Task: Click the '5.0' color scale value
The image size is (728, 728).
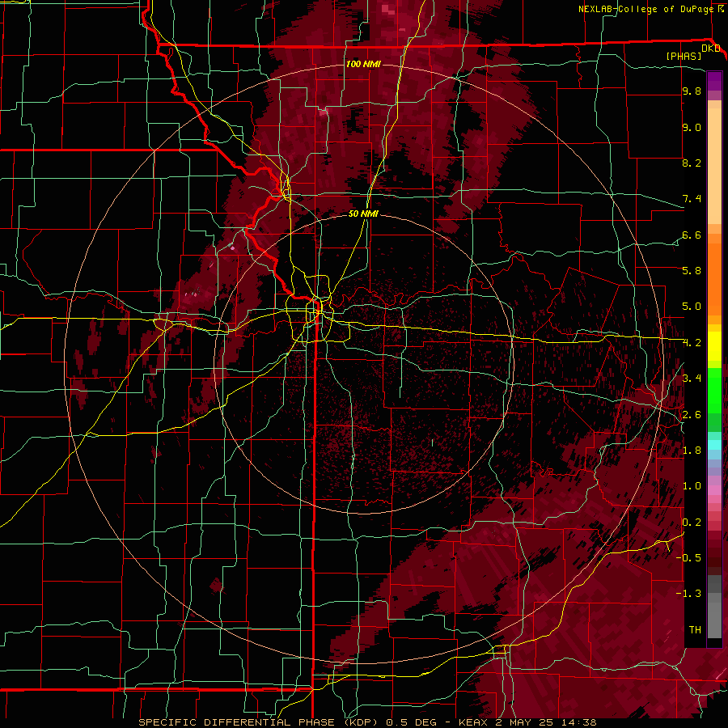Action: click(x=692, y=307)
